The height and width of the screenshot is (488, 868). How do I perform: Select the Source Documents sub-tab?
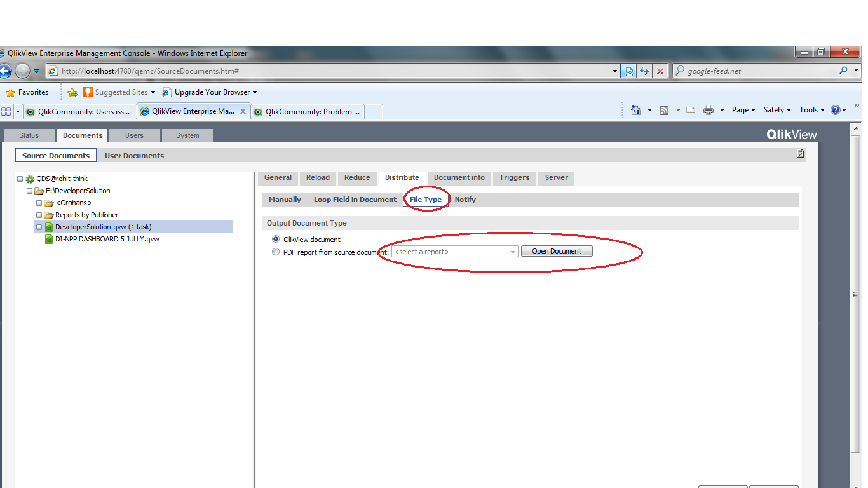click(56, 156)
